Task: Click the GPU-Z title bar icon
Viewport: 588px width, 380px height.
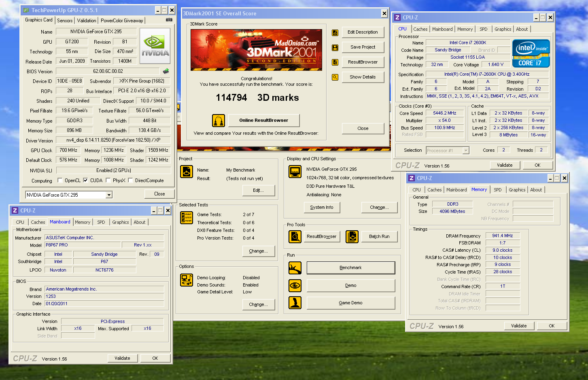Action: [x=26, y=10]
